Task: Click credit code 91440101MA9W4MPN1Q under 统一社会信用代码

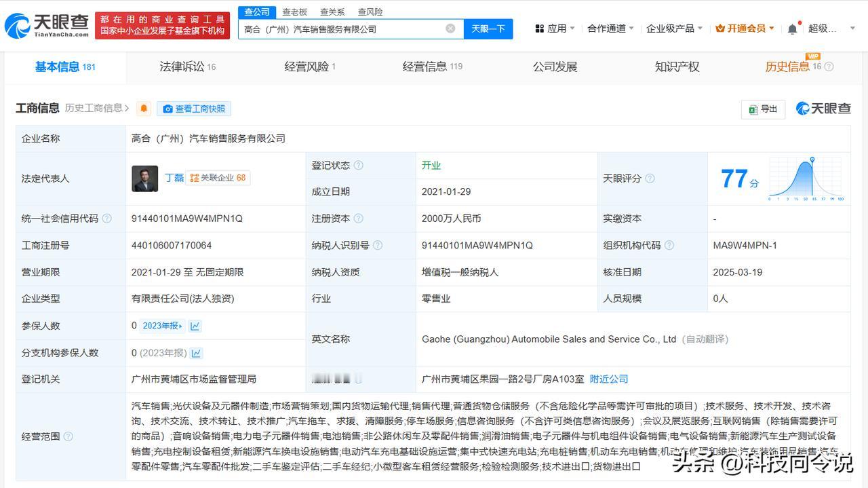Action: 186,219
